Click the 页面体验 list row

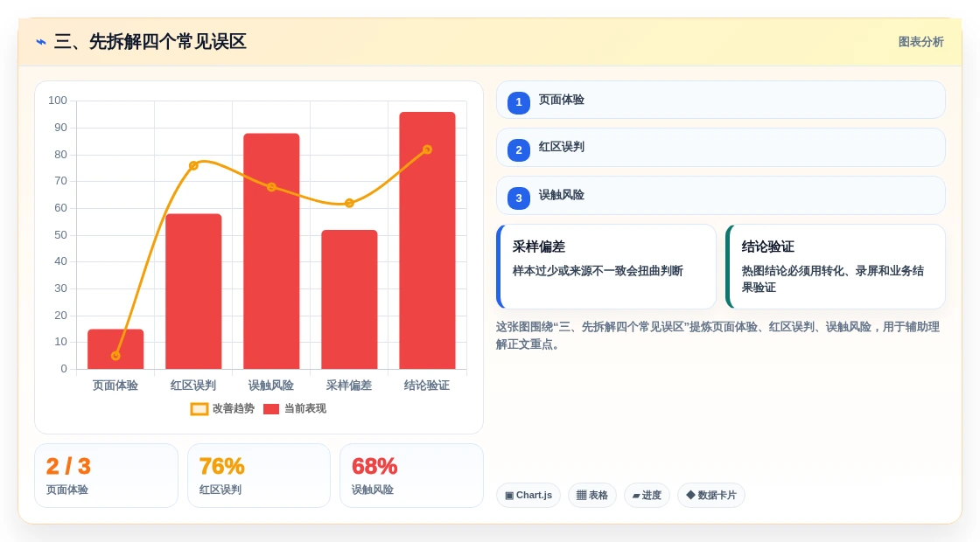[721, 100]
